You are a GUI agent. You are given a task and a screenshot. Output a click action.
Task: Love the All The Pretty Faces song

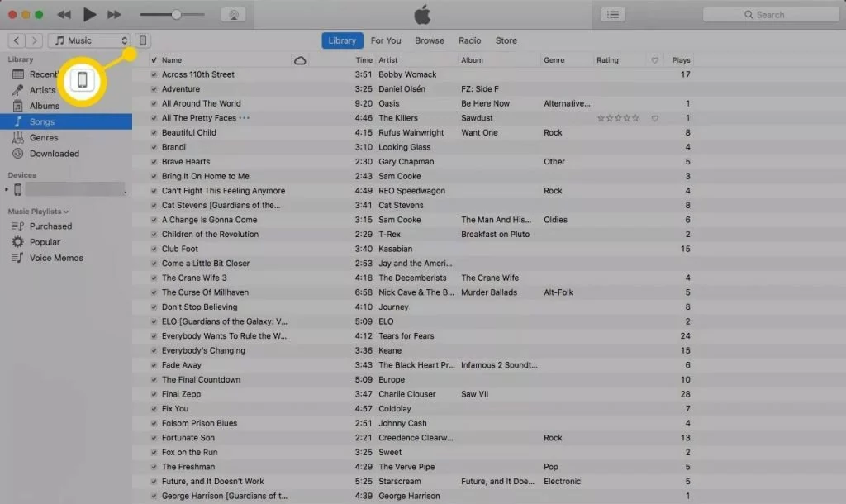click(x=654, y=118)
